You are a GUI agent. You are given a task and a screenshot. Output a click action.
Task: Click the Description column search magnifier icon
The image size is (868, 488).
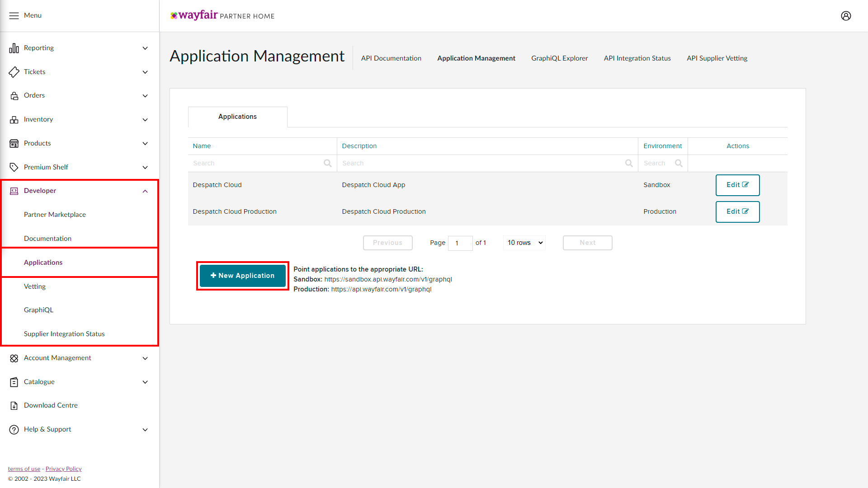[629, 164]
